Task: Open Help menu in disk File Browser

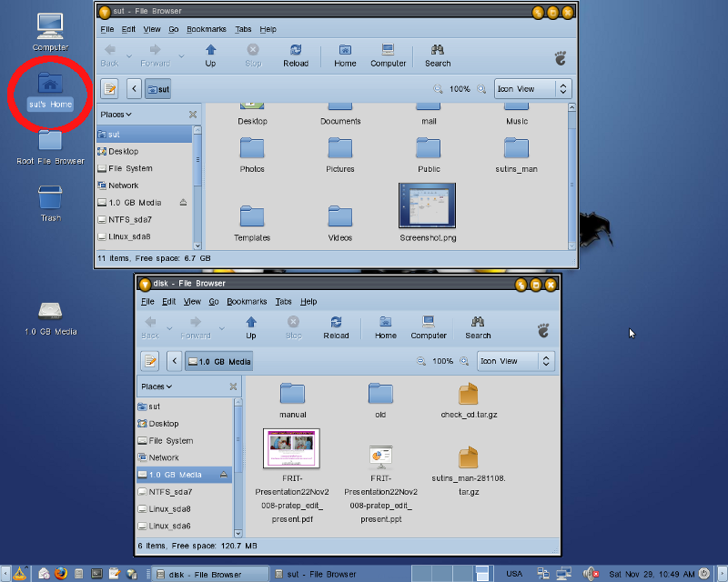Action: pyautogui.click(x=308, y=302)
